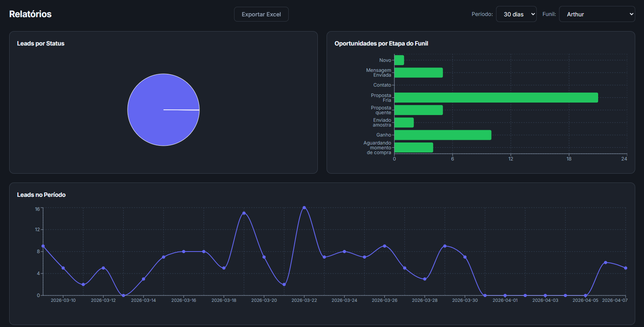Select the zero data point at 2026-04-01
Viewport: 644px width, 327px height.
click(x=505, y=295)
